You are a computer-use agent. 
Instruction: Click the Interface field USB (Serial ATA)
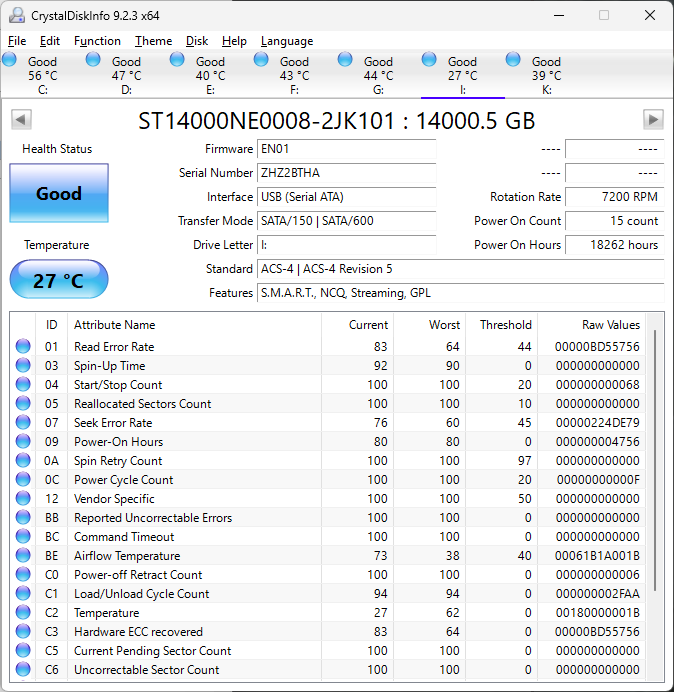[x=346, y=197]
